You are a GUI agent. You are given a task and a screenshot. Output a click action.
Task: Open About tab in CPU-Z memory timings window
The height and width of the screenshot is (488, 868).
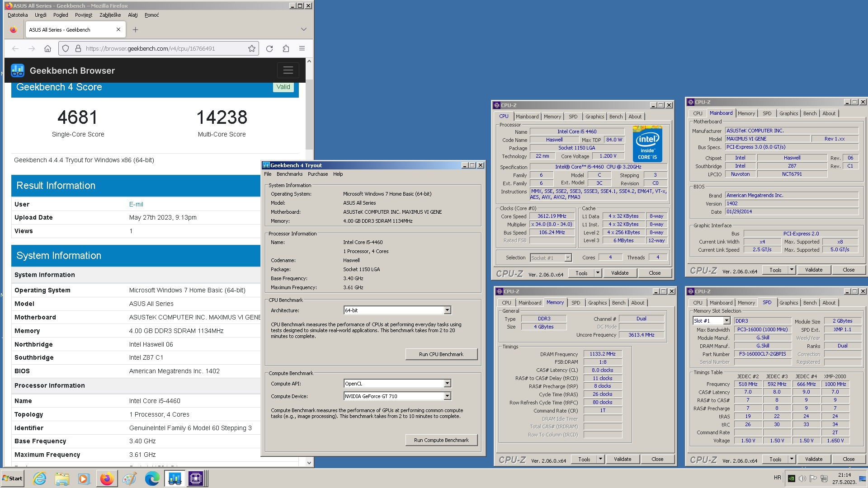[x=637, y=303]
